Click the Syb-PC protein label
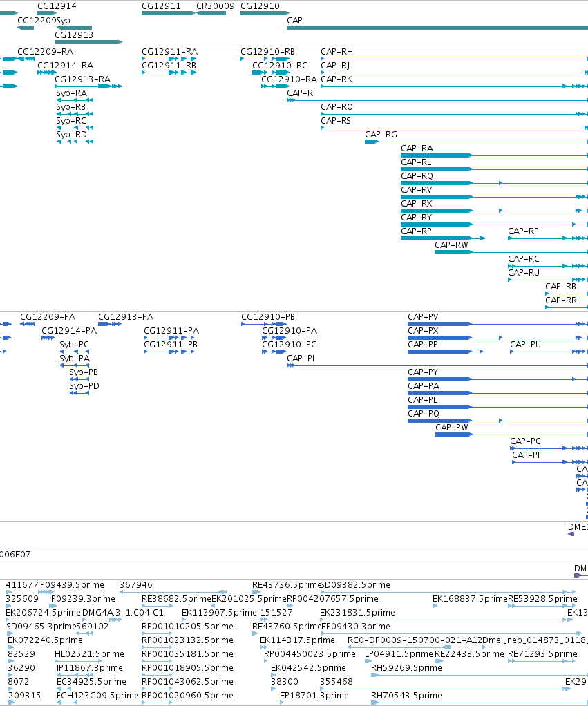 click(x=75, y=345)
